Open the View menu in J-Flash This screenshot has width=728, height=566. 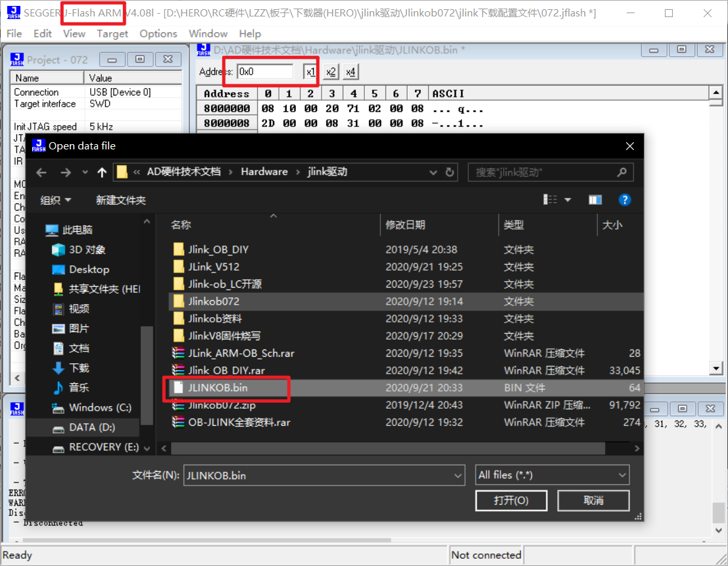pyautogui.click(x=74, y=34)
